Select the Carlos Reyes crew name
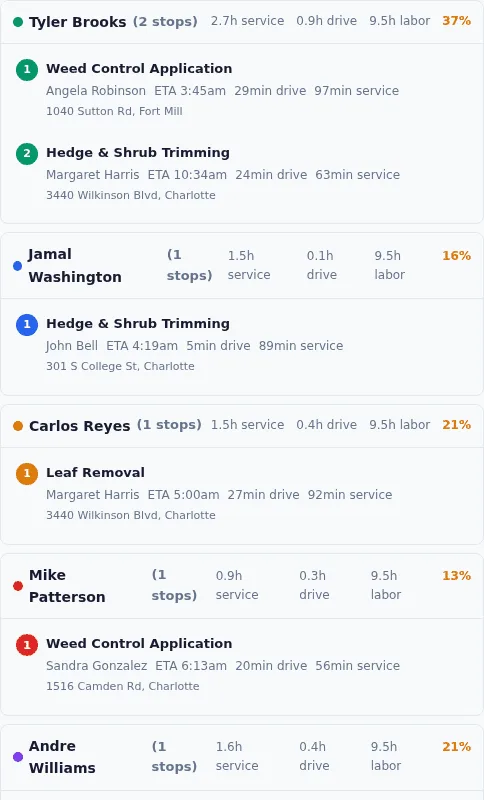Image resolution: width=484 pixels, height=800 pixels. coord(80,426)
